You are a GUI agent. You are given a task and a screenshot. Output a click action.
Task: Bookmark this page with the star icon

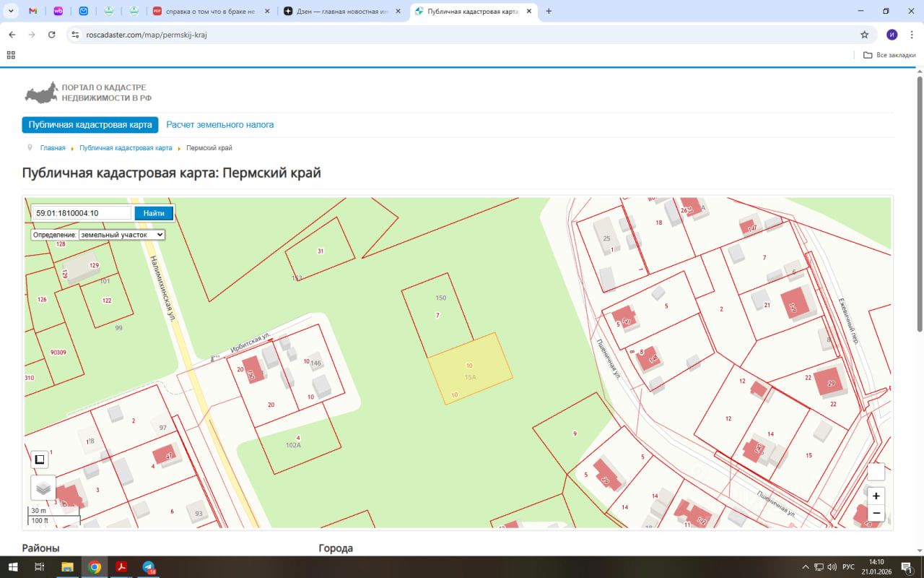(864, 35)
